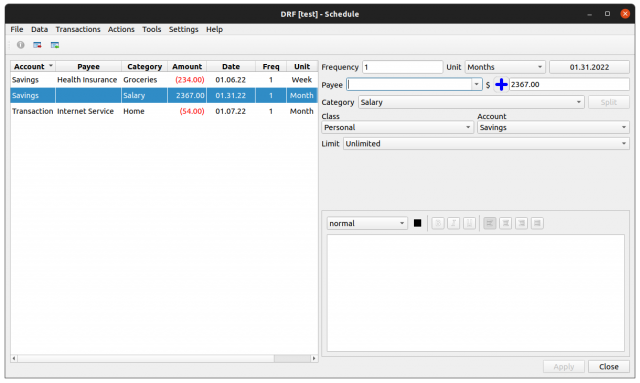Click into the memo text area
The width and height of the screenshot is (640, 383).
point(476,293)
